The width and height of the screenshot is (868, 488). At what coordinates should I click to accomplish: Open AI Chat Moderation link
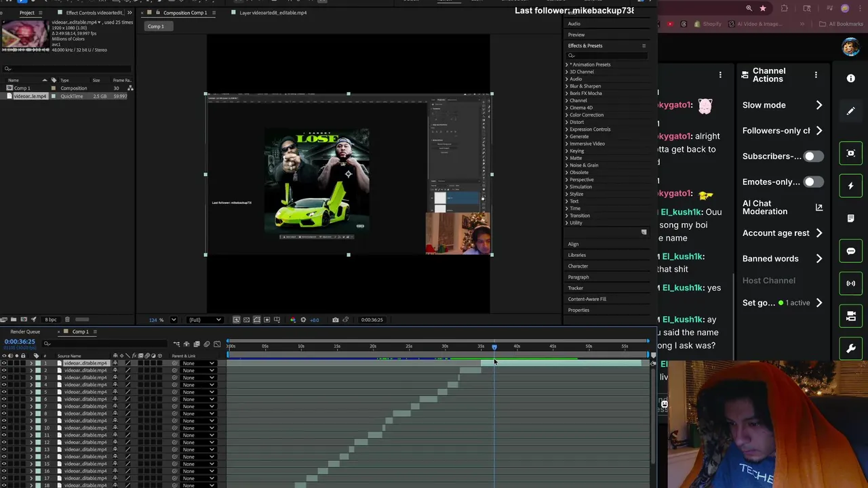tap(782, 207)
